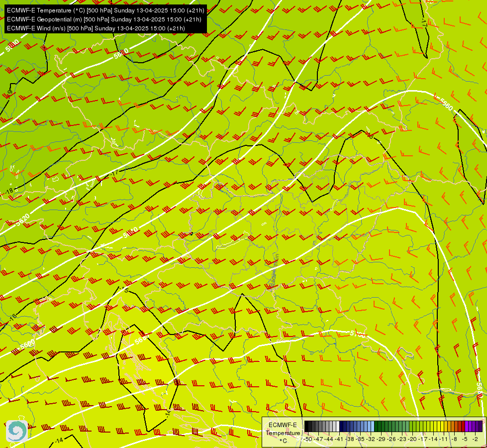Click the -35 value on the legend
Screen dimensions: 487x448
point(360,440)
